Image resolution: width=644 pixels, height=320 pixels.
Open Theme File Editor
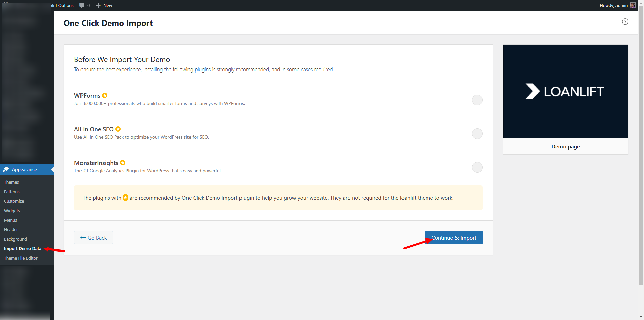coord(21,258)
